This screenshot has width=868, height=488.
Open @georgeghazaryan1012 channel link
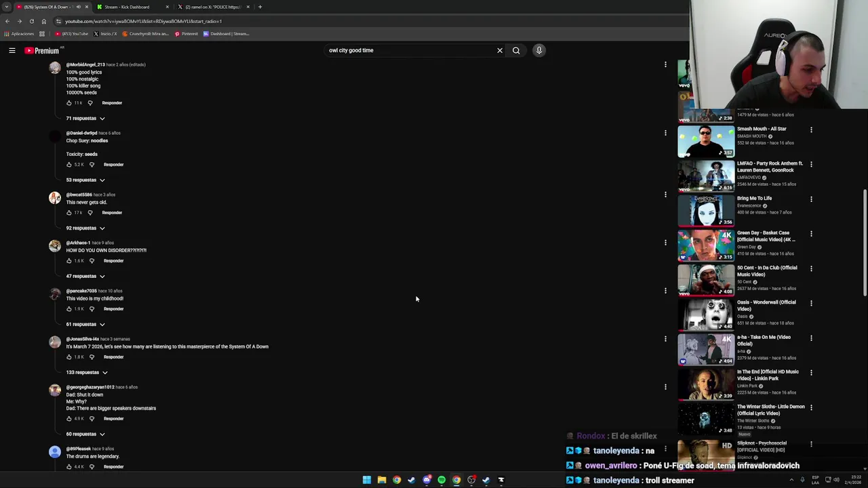point(90,387)
